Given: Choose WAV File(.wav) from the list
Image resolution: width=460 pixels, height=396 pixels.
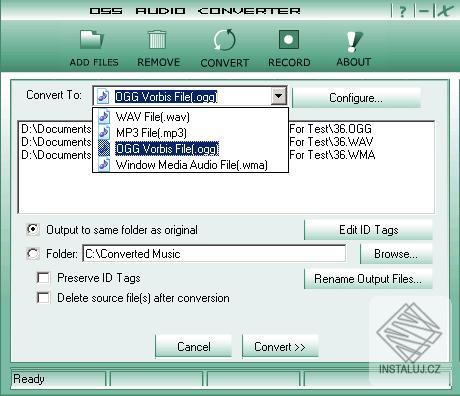Looking at the screenshot, I should (x=190, y=117).
